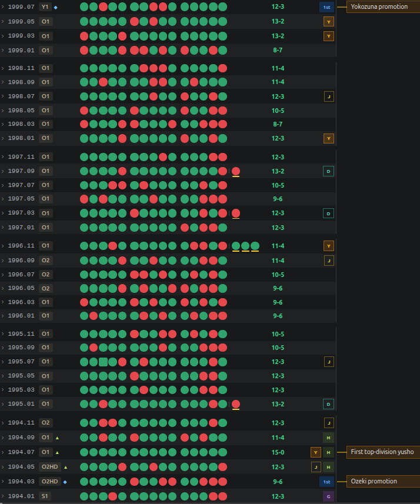Click the green triangle marker beside 1994.05
This screenshot has width=420, height=504.
coord(66,467)
